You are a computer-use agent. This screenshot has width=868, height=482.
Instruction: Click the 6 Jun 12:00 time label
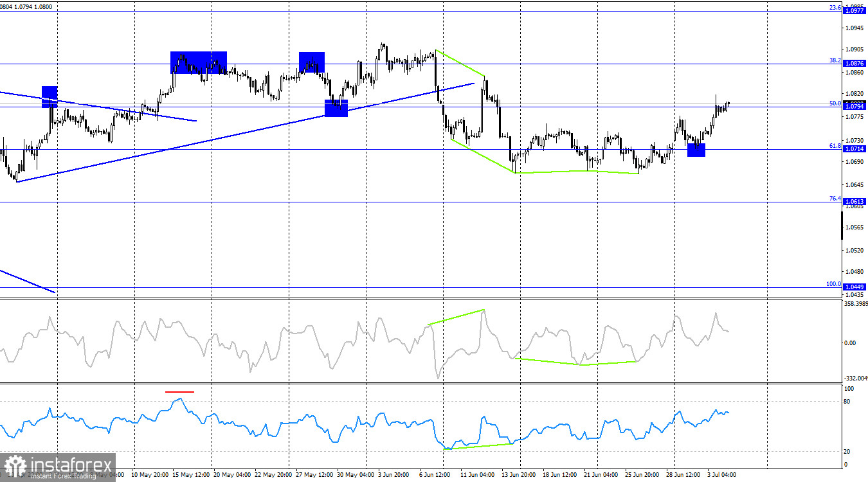pyautogui.click(x=436, y=475)
